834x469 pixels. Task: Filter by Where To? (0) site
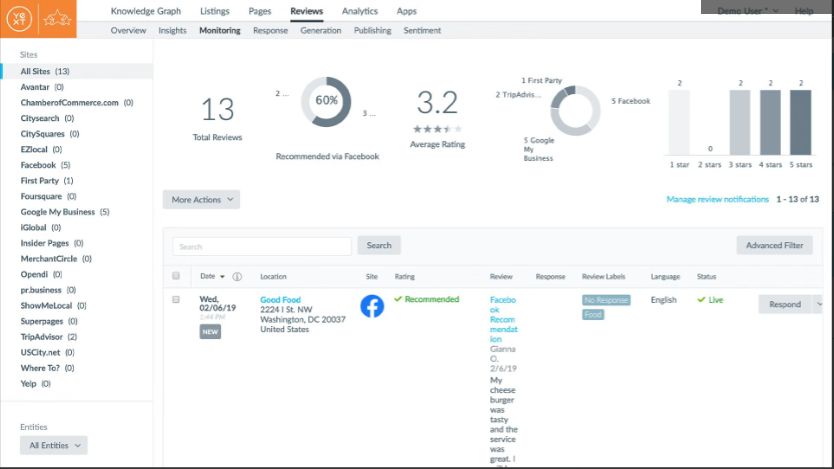47,368
